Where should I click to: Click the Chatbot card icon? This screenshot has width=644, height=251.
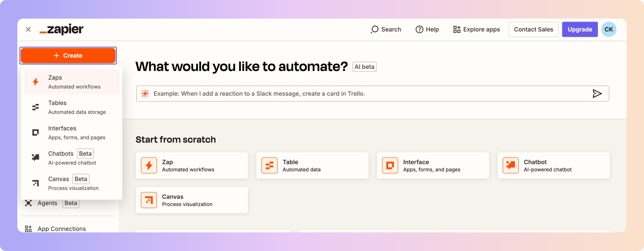(x=511, y=166)
